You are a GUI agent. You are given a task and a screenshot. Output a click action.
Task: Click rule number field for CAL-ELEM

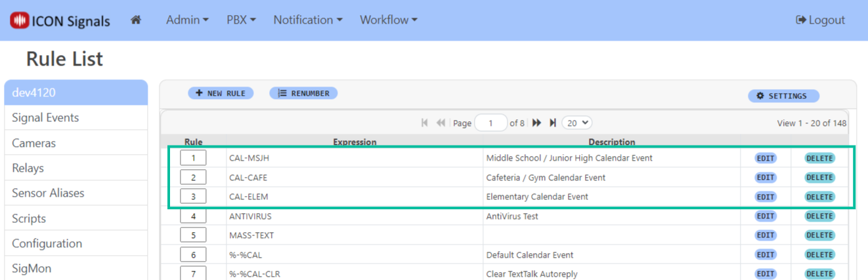[193, 196]
